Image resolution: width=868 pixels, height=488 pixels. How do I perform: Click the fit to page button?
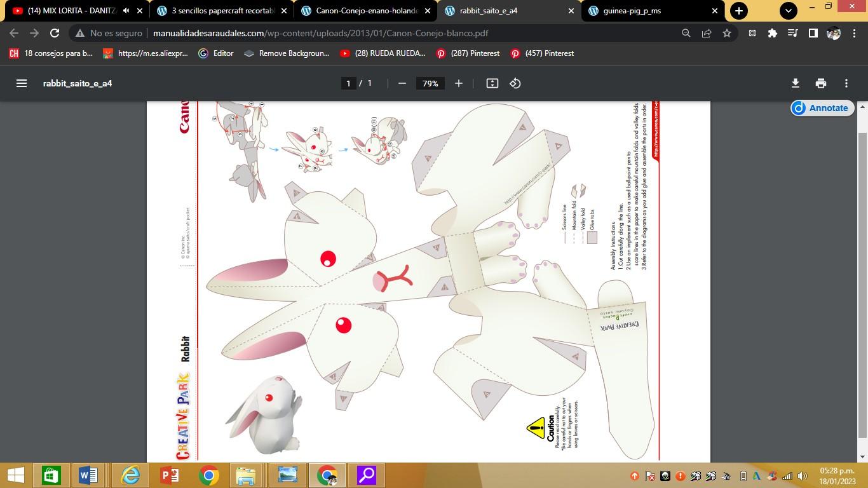[492, 83]
